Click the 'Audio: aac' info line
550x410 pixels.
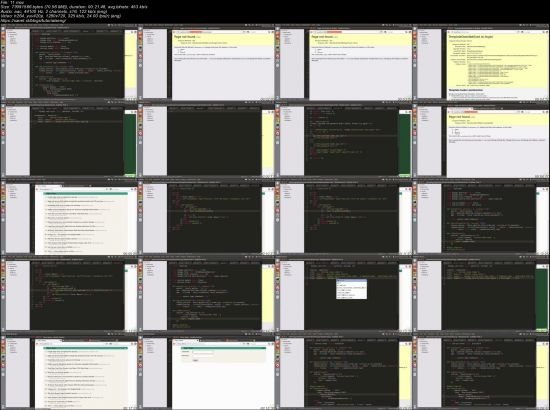pyautogui.click(x=54, y=11)
